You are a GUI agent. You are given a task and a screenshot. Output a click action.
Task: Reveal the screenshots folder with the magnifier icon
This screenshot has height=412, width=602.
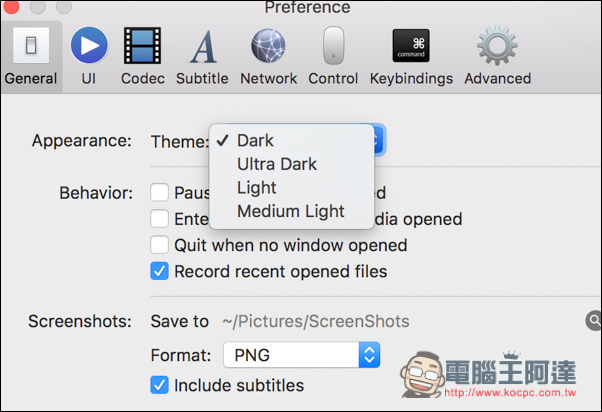pyautogui.click(x=594, y=321)
